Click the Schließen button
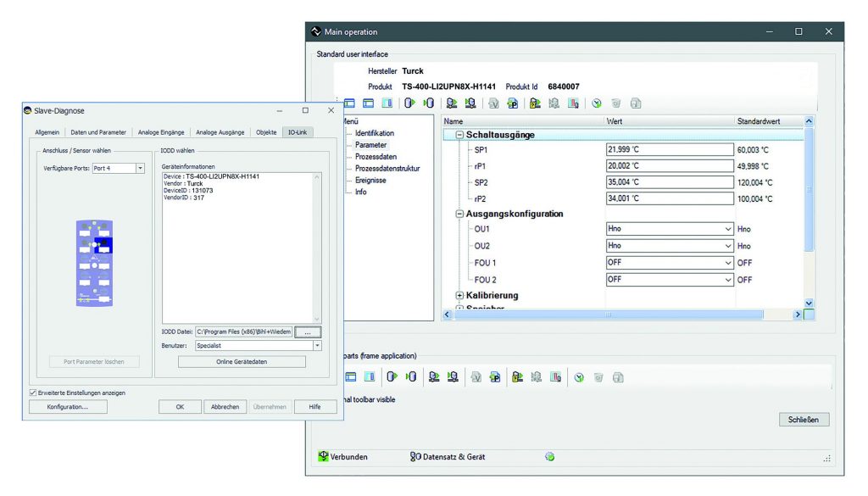The width and height of the screenshot is (868, 496). 804,420
